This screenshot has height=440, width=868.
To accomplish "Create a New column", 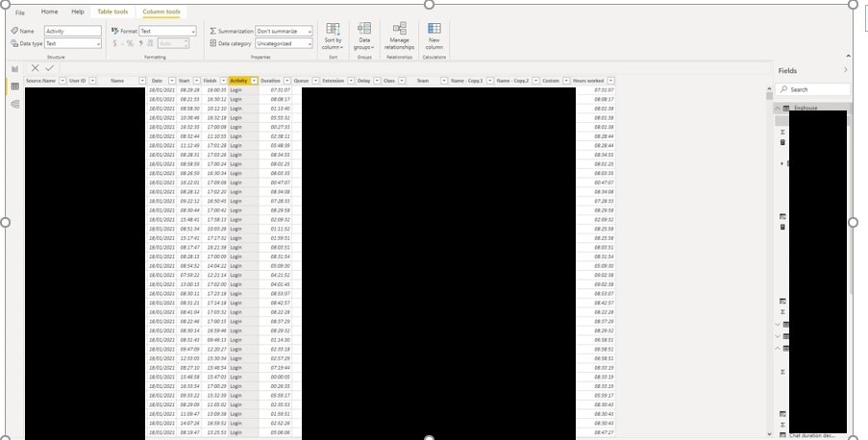I will [x=434, y=37].
